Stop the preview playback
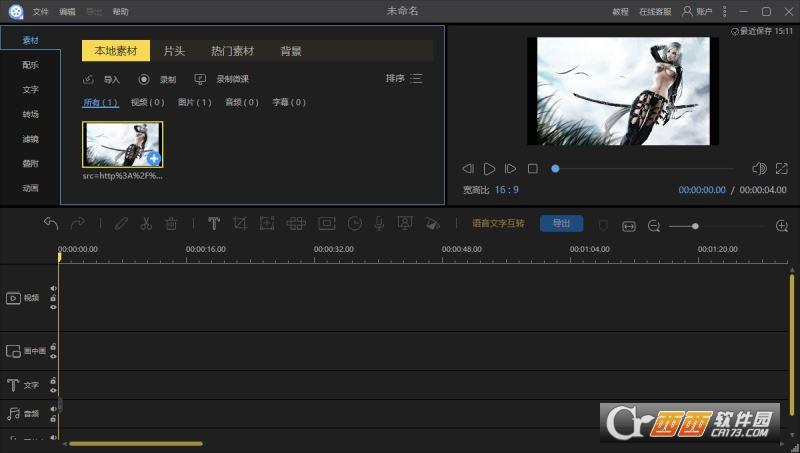The width and height of the screenshot is (800, 453). (533, 168)
